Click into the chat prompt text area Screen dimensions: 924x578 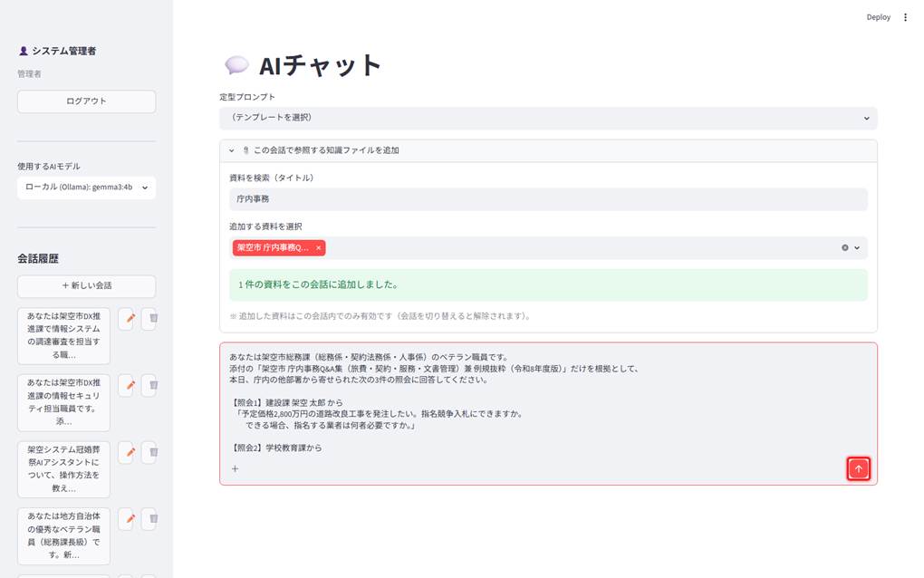click(x=548, y=402)
